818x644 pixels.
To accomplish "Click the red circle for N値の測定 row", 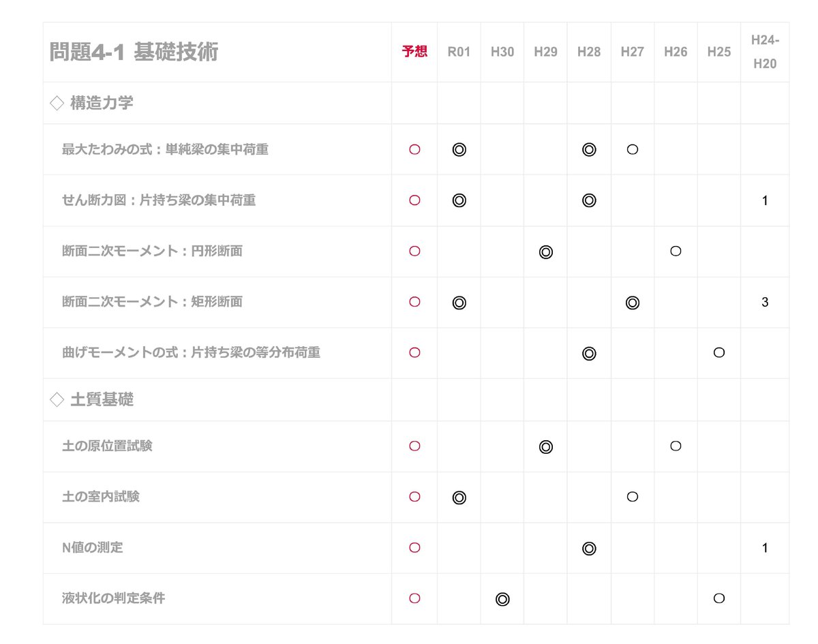I will pos(414,548).
